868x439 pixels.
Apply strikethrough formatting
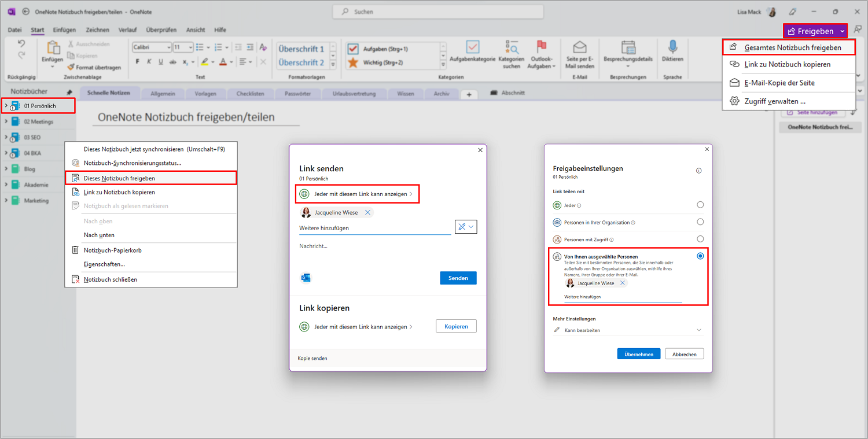point(173,62)
